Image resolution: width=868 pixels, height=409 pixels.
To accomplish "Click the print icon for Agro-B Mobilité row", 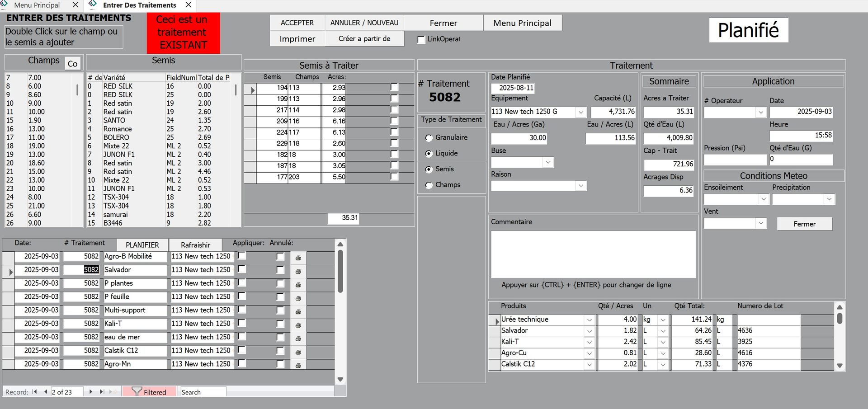I will point(298,258).
